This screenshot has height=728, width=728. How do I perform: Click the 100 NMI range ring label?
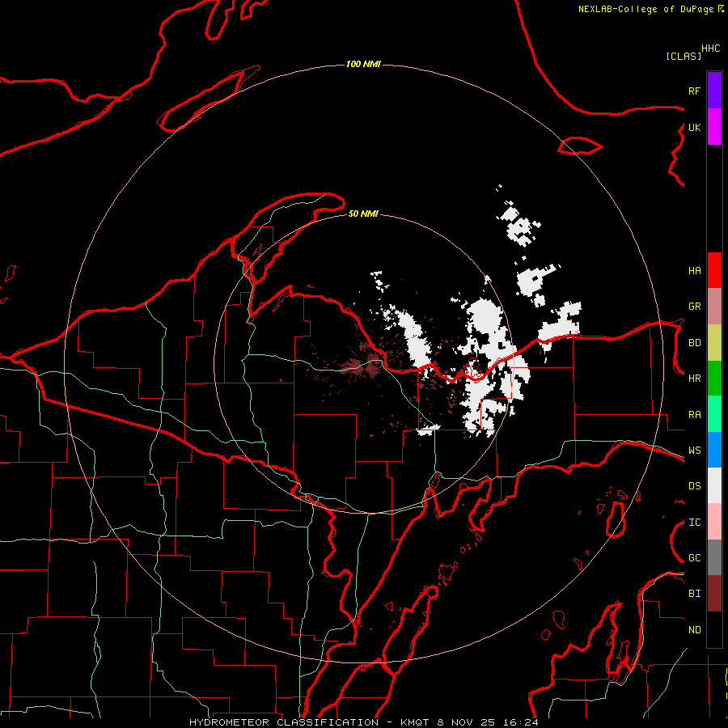(x=363, y=64)
